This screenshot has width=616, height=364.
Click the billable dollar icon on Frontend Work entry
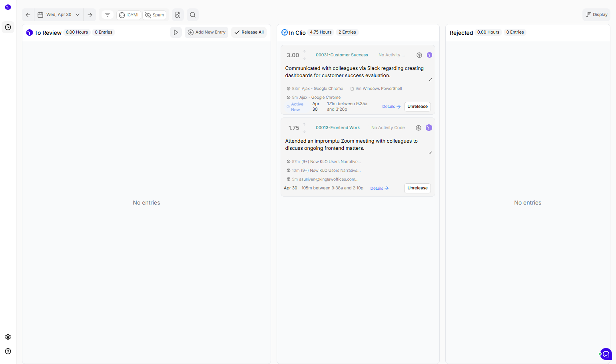coord(419,128)
